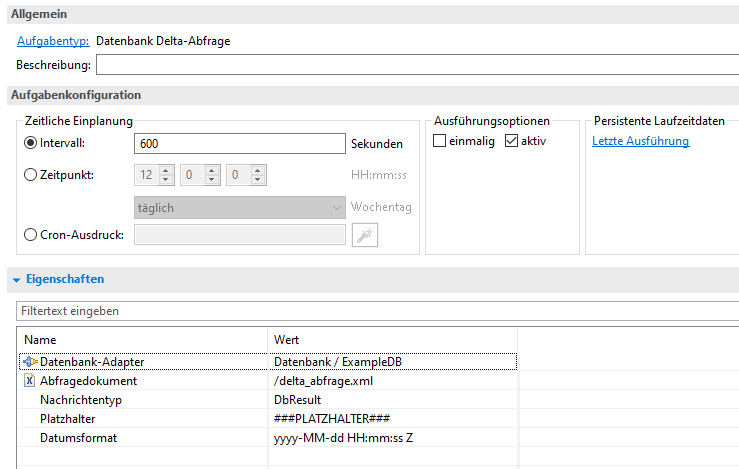The width and height of the screenshot is (739, 469).
Task: Click the Intervall seconds field showing 600
Action: [239, 143]
